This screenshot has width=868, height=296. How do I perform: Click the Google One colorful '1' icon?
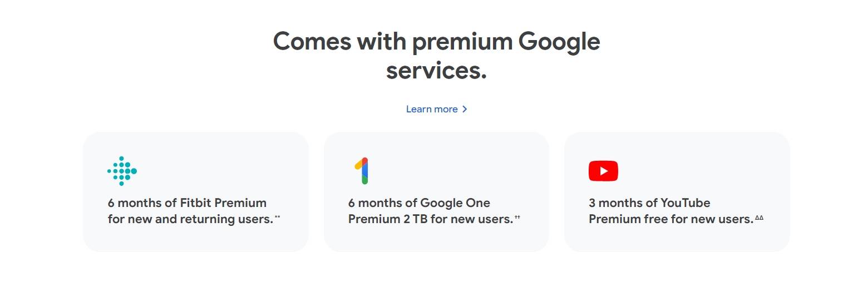tap(362, 171)
